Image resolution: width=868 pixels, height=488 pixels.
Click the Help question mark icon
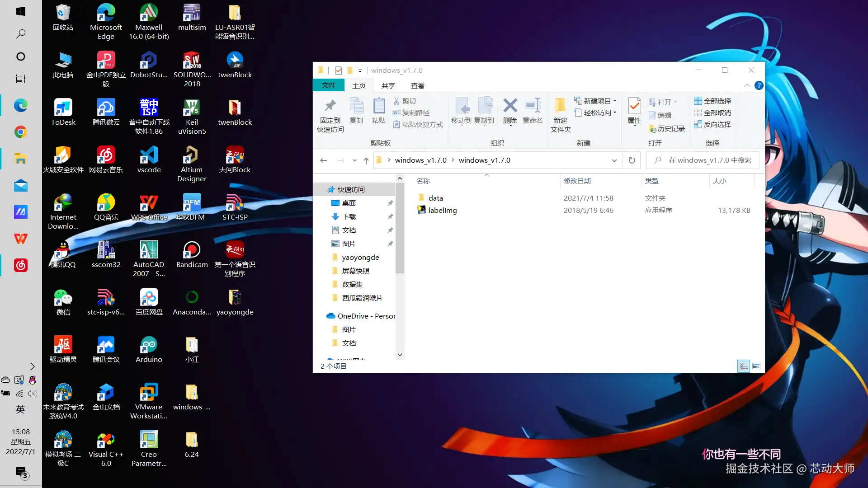(759, 85)
